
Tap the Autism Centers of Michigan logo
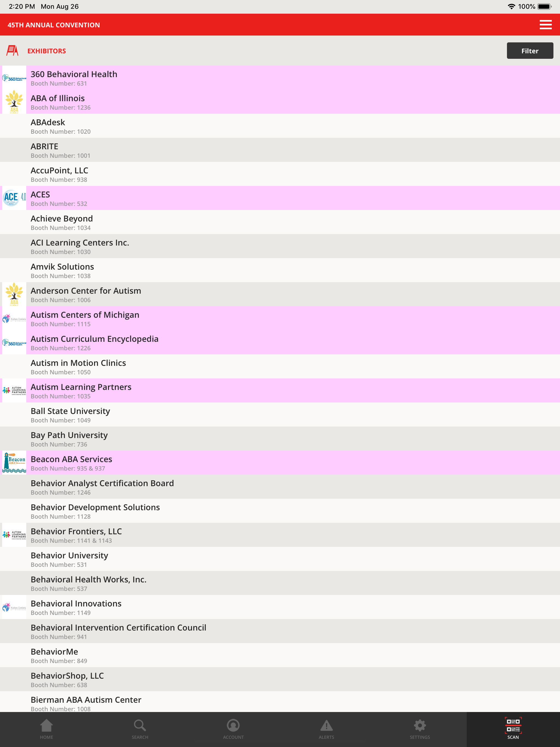click(x=14, y=319)
